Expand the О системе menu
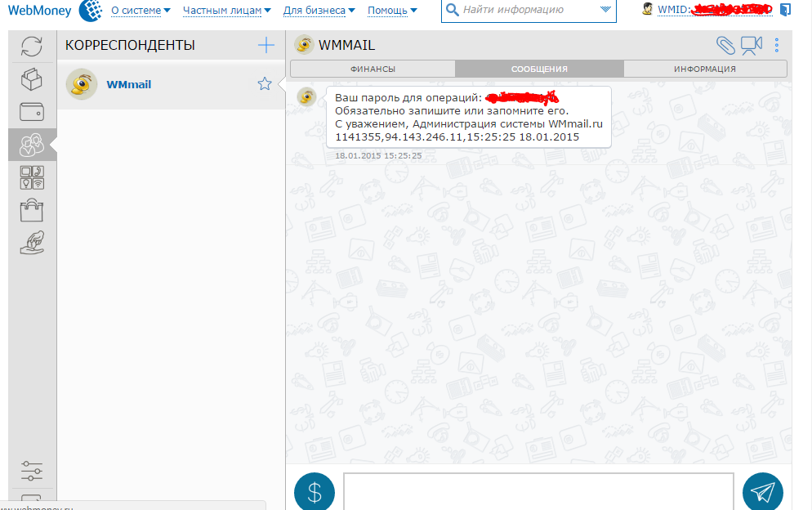 click(x=141, y=11)
